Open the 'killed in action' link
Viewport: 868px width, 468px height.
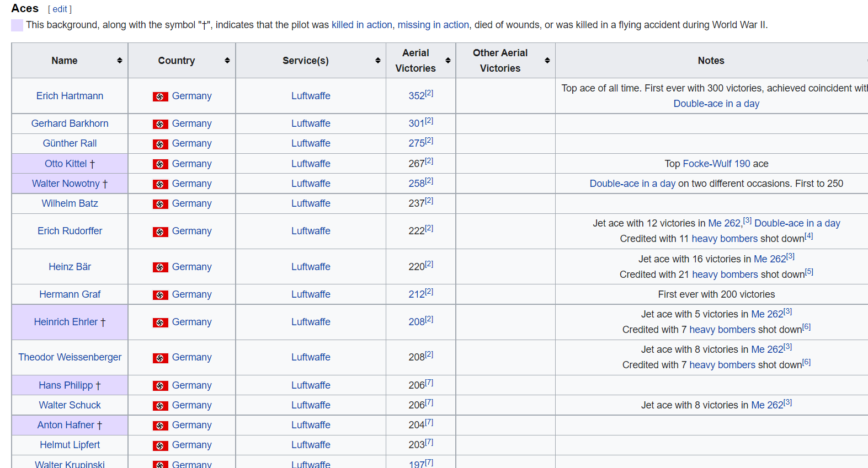[x=361, y=25]
